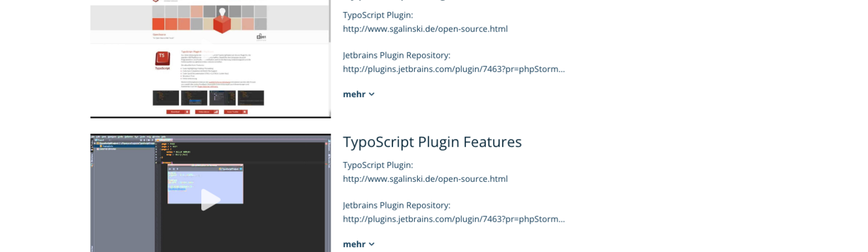
Task: Click the dark screenshot row in upper thumbnail
Action: 209,98
